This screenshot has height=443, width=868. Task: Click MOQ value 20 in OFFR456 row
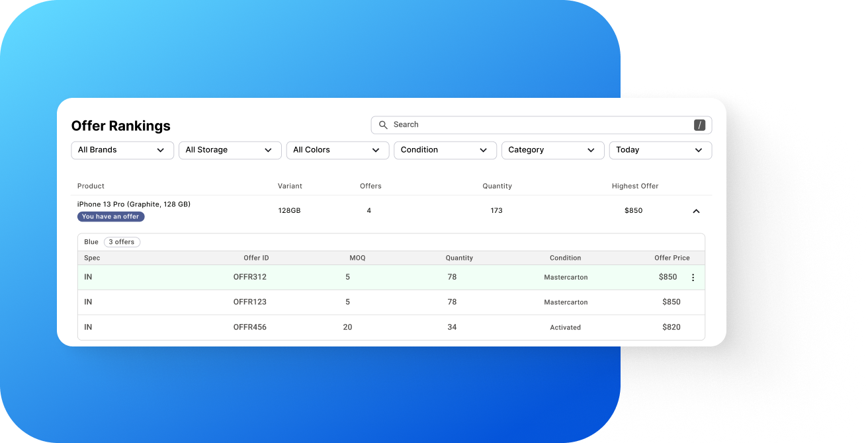[347, 327]
